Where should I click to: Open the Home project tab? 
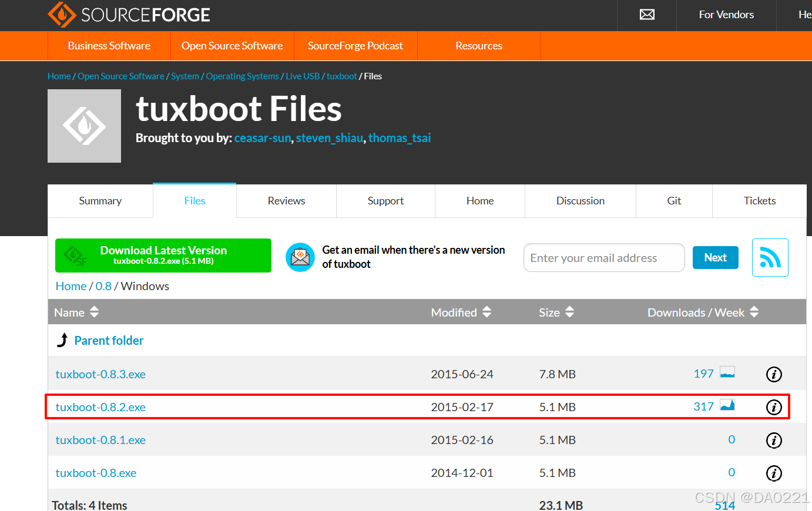tap(480, 201)
